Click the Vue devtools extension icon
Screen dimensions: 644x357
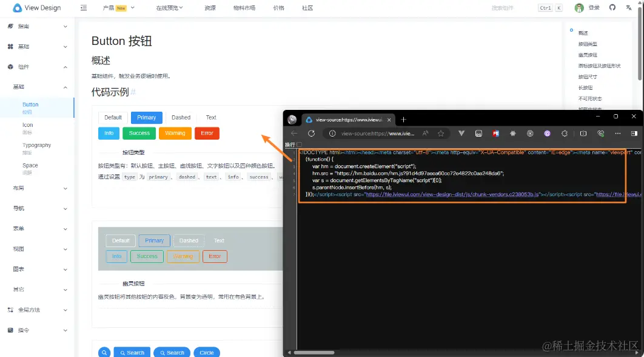(461, 133)
